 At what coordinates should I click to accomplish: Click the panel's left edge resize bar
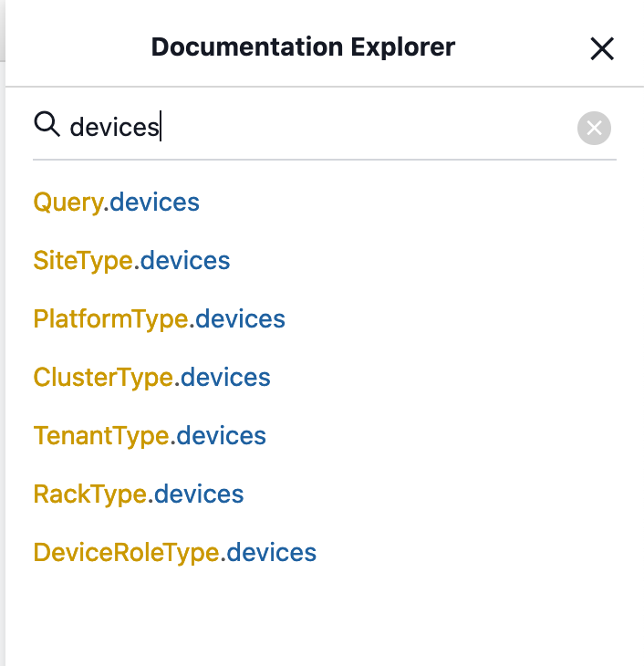click(3, 365)
